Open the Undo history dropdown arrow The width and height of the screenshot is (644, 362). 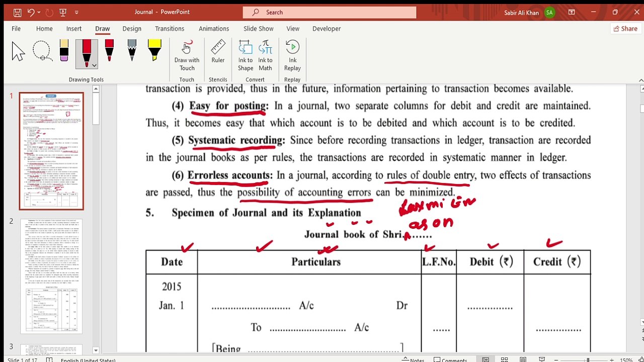pyautogui.click(x=39, y=12)
